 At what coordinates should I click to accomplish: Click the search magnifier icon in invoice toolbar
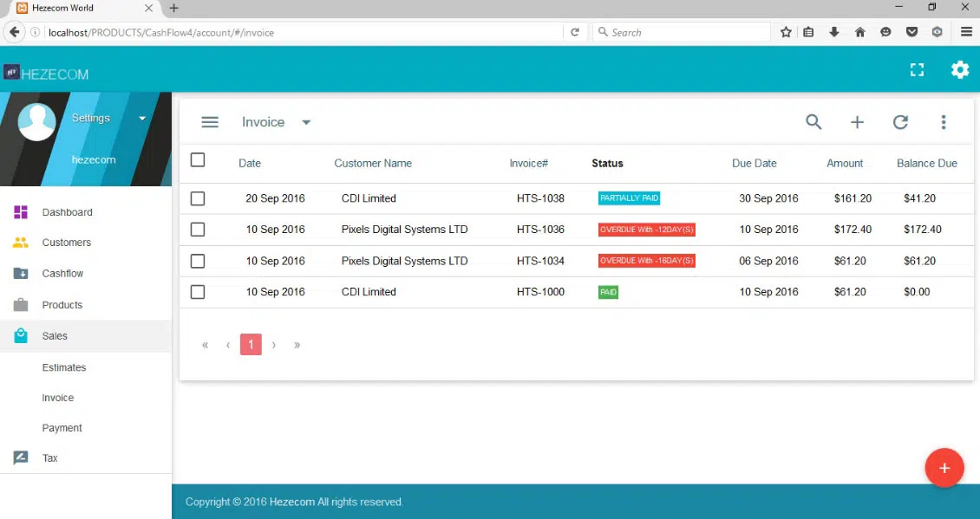point(813,122)
